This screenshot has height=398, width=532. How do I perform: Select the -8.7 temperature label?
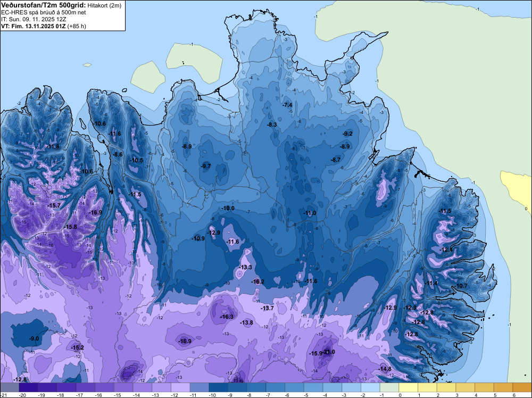tap(336, 160)
